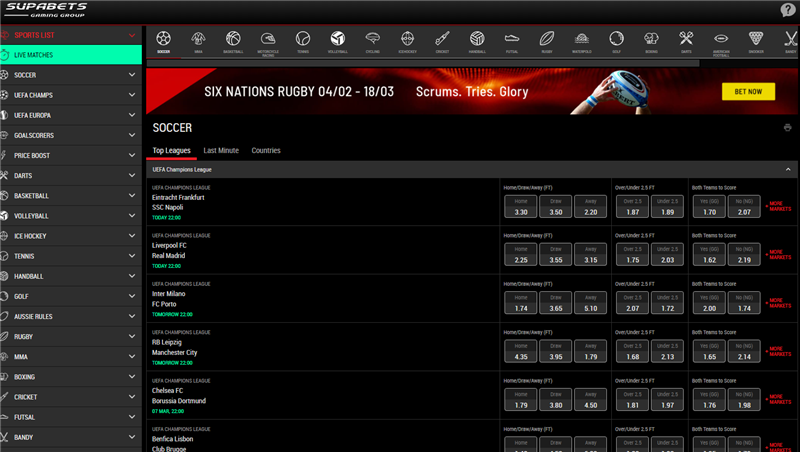Open the Basketball sidebar category
The width and height of the screenshot is (800, 452).
click(x=71, y=195)
